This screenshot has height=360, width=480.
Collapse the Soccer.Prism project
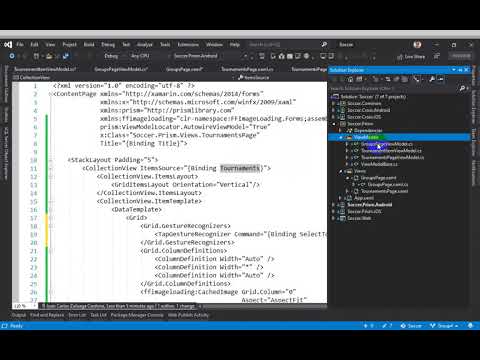coord(334,124)
